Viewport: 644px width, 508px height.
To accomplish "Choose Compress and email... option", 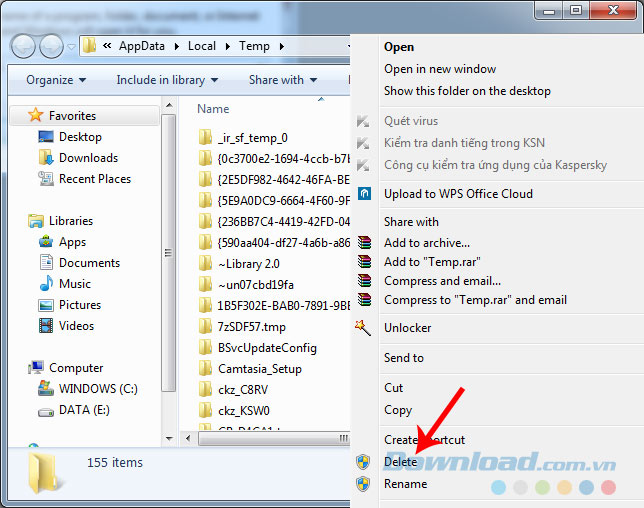I will (x=442, y=281).
